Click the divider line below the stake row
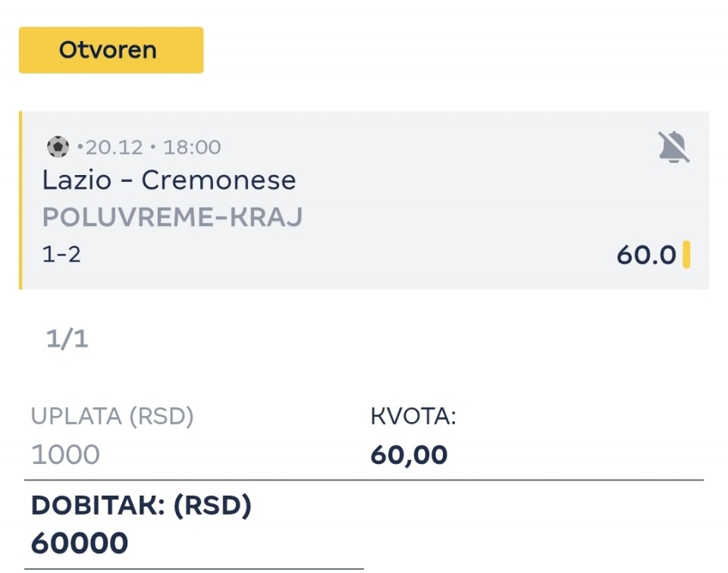Screen dimensions: 728x573 [364, 480]
